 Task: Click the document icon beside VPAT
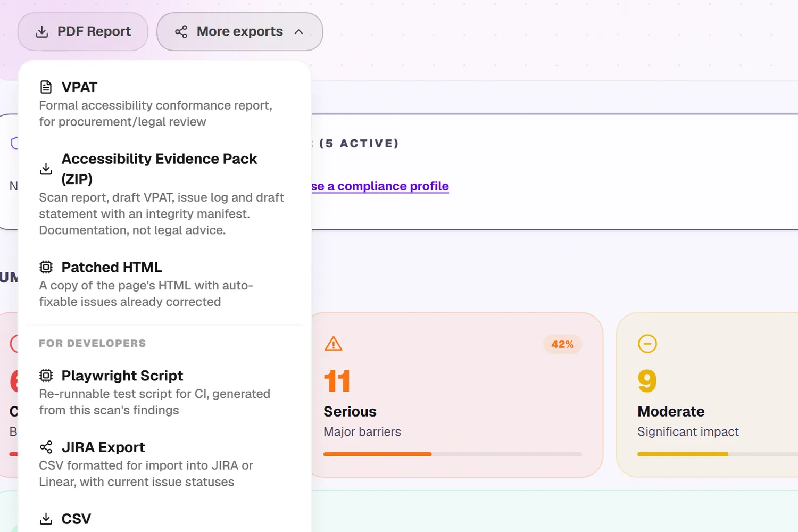coord(46,87)
